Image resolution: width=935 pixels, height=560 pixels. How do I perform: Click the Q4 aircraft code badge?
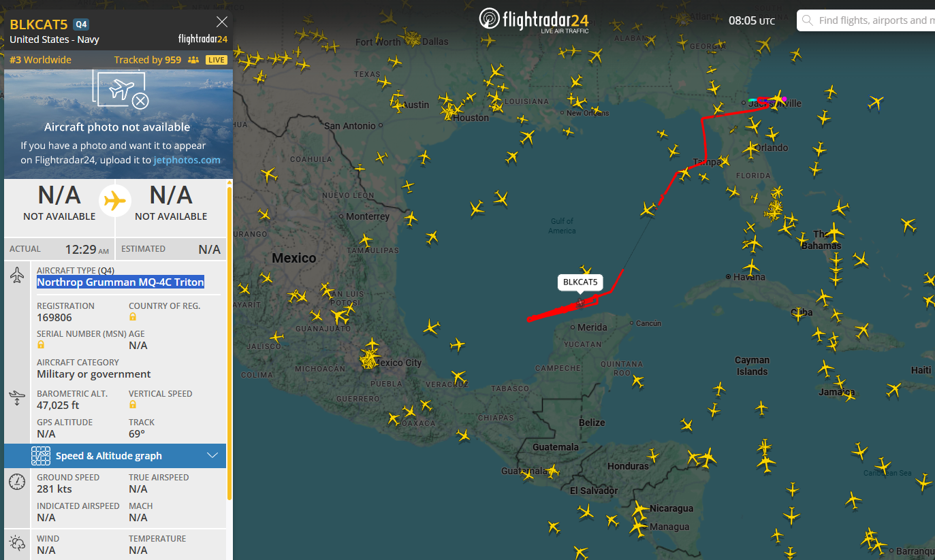81,24
